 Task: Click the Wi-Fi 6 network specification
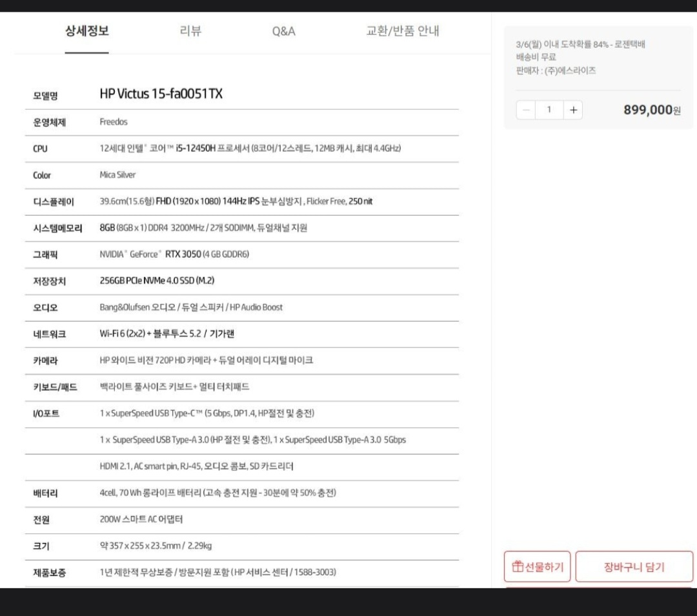[x=167, y=334]
